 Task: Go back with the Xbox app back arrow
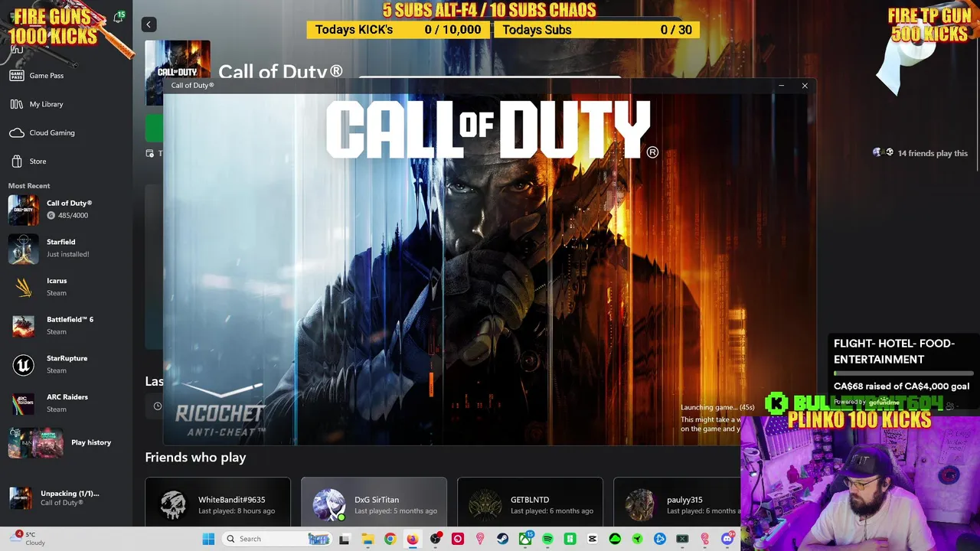coord(149,24)
